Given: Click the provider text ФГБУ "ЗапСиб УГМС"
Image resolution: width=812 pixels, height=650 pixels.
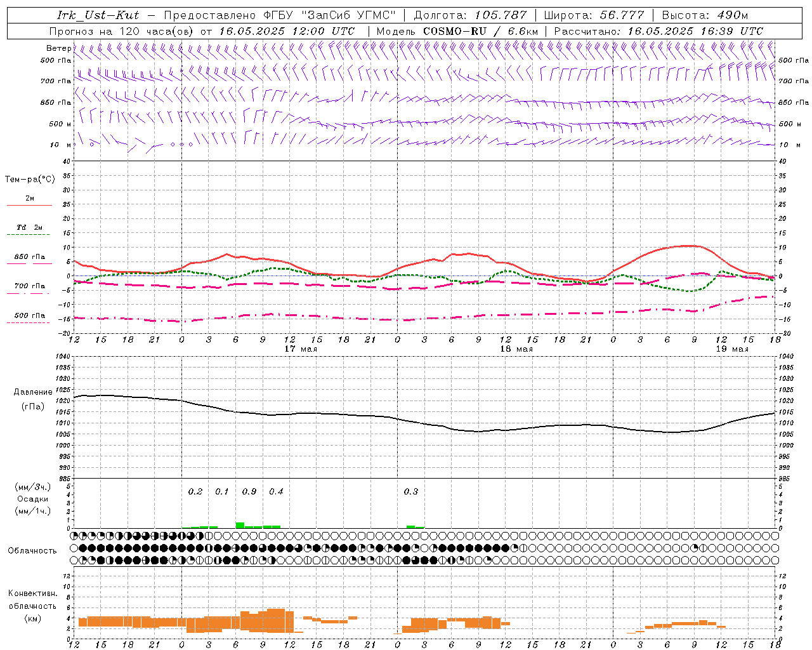Looking at the screenshot, I should pyautogui.click(x=329, y=15).
